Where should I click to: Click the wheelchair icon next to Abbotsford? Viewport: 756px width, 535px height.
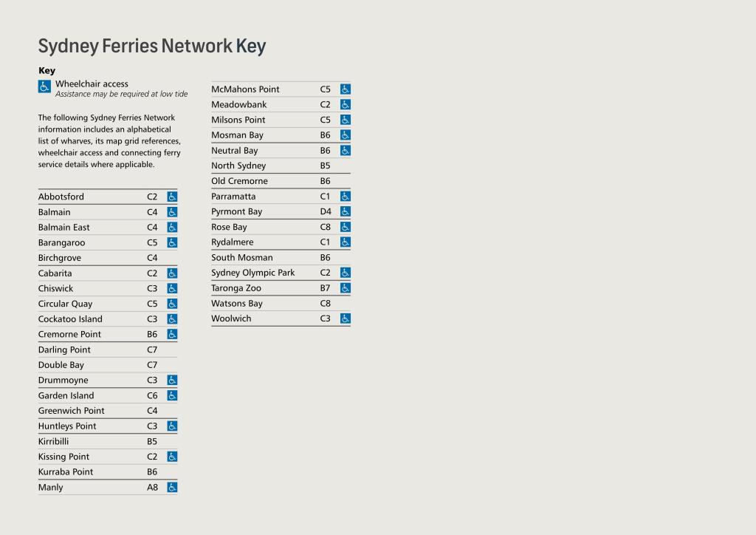(172, 197)
